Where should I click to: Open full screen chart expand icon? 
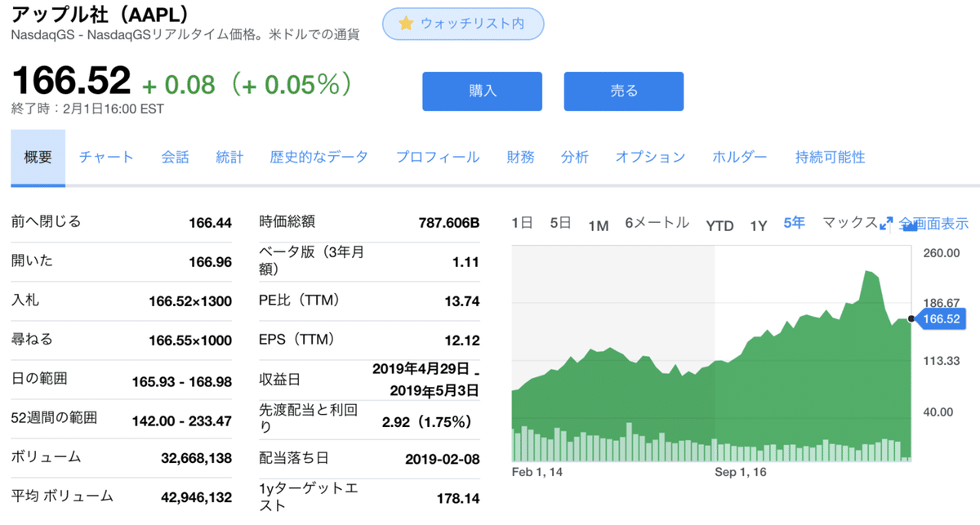(x=886, y=224)
